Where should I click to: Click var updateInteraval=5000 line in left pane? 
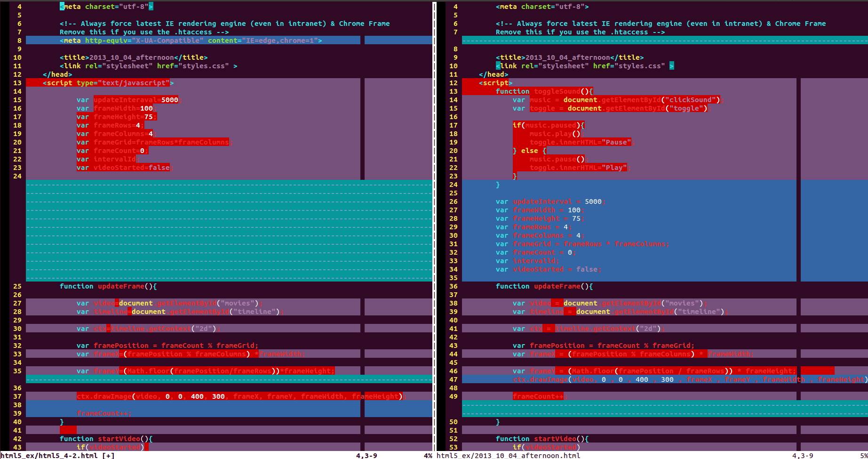[x=129, y=100]
